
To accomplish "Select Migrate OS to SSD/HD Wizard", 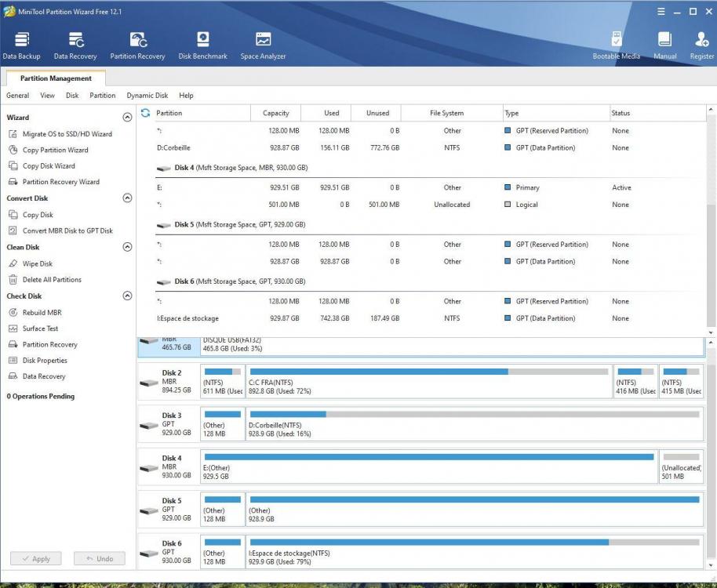I will (x=67, y=134).
